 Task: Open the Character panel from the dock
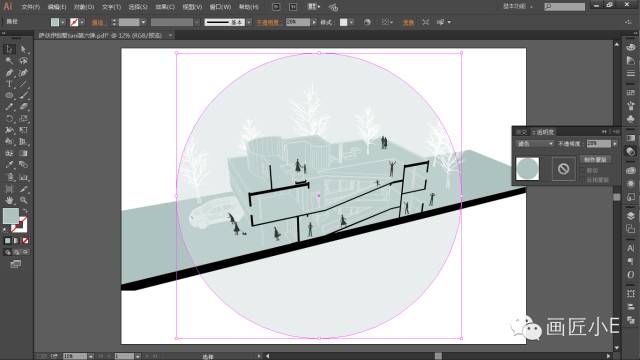[x=631, y=248]
